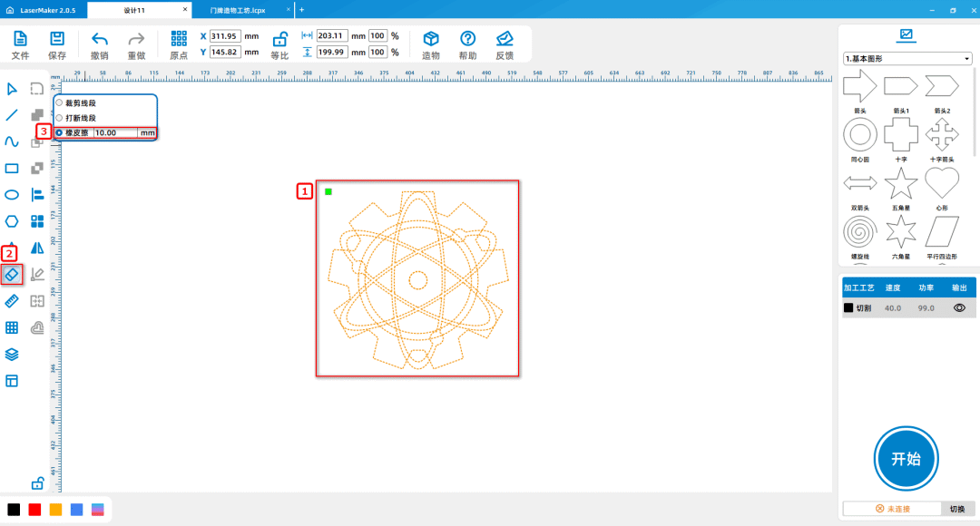Viewport: 980px width, 526px height.
Task: Click the 切换 switch button
Action: (x=957, y=509)
